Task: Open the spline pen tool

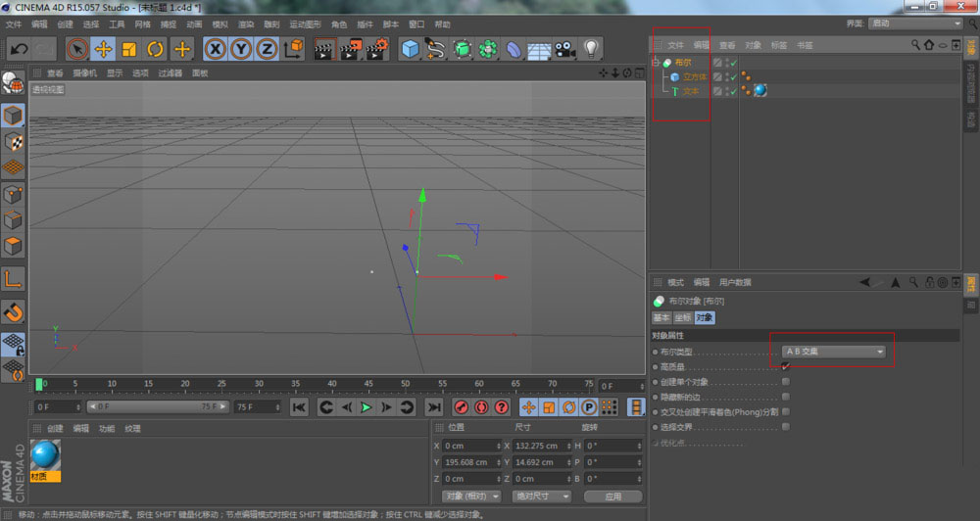Action: pos(436,49)
